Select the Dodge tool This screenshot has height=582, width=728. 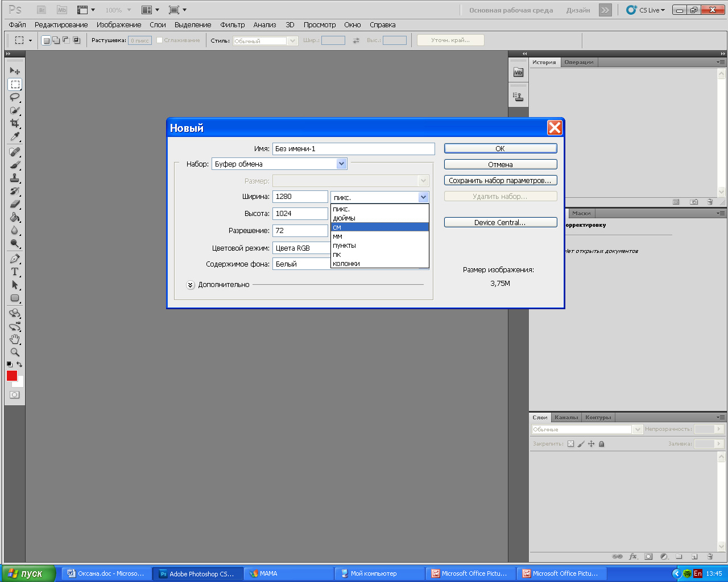pyautogui.click(x=15, y=243)
